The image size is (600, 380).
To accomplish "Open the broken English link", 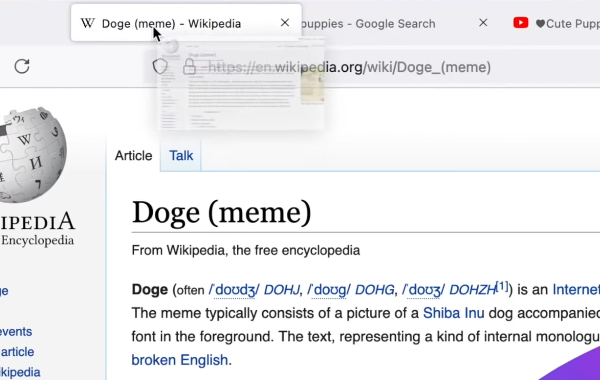I will [x=180, y=360].
